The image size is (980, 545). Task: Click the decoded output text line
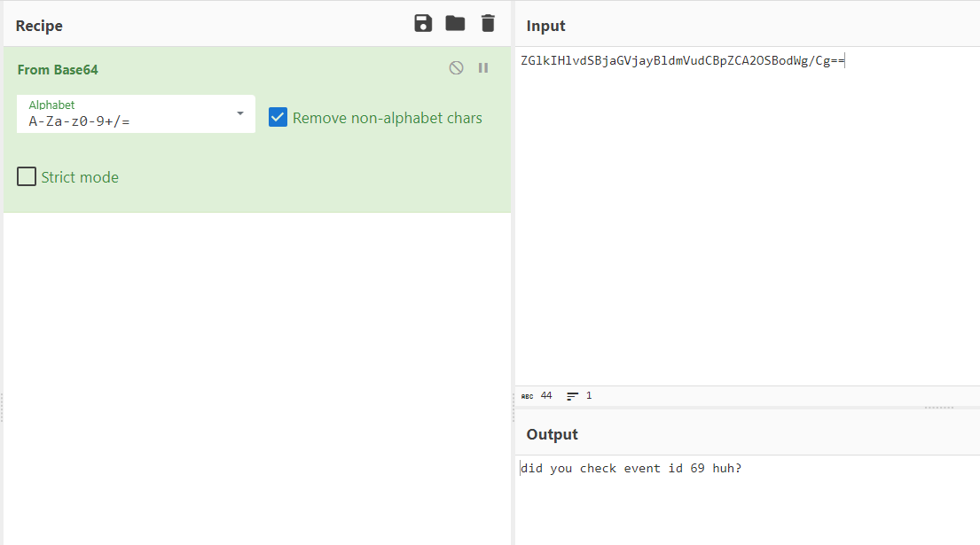pyautogui.click(x=631, y=468)
